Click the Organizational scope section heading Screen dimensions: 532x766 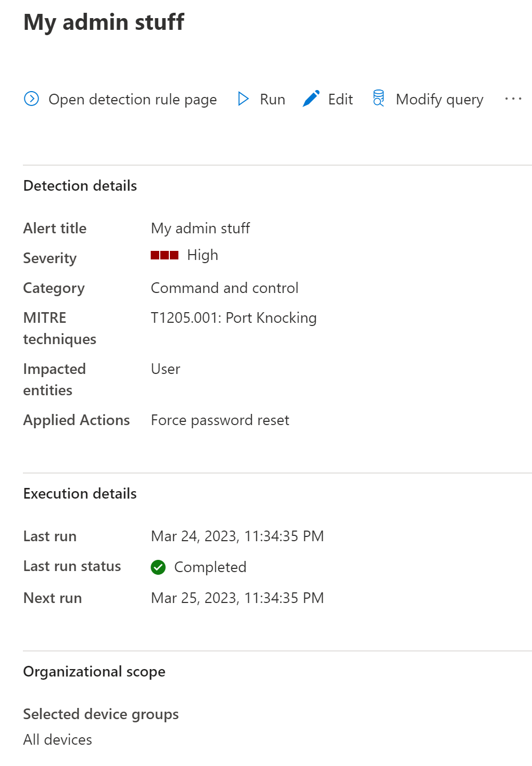coord(94,672)
